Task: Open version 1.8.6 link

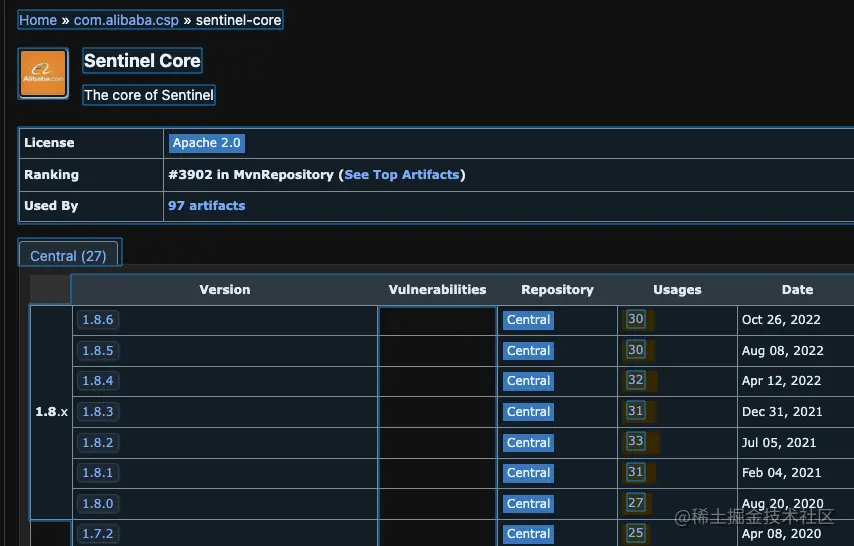Action: coord(98,319)
